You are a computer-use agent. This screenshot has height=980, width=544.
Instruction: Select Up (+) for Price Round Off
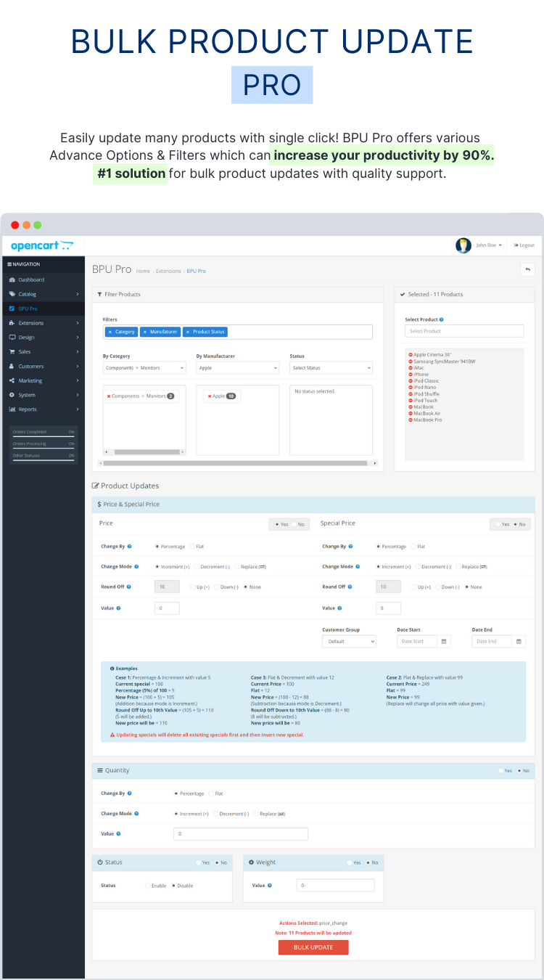tap(199, 587)
